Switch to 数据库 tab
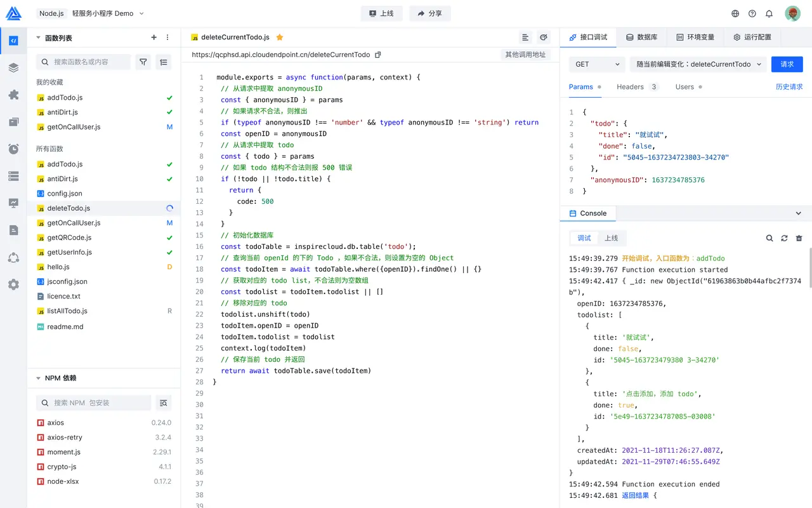Screen dimensions: 812x508 (641, 37)
